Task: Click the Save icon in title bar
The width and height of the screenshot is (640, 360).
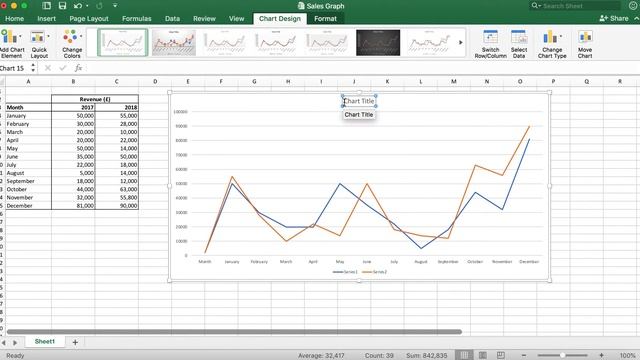Action: (62, 6)
